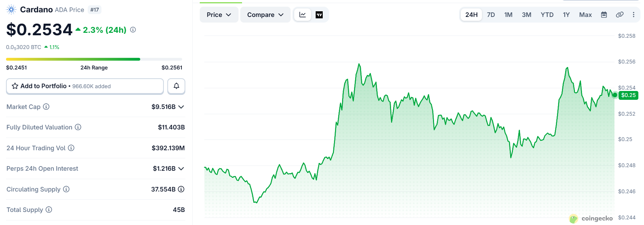Switch to TradingView chart icon
Screen dimensions: 644x225
[319, 14]
